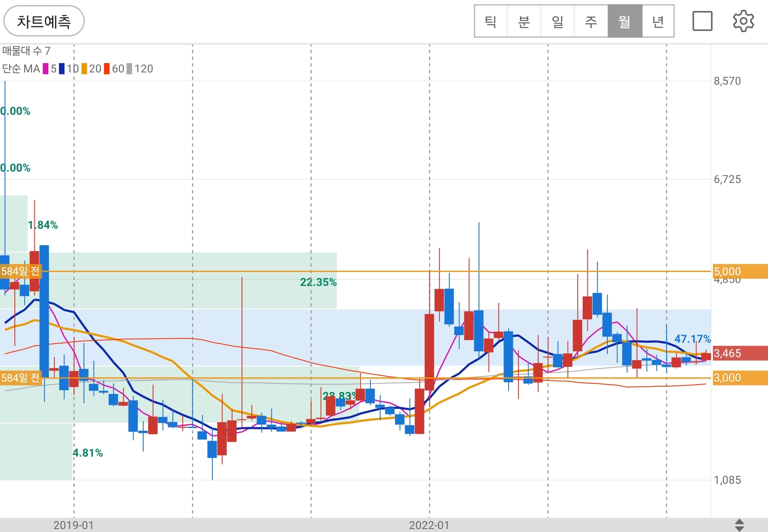Tap the square fullscreen icon
The image size is (768, 532).
(702, 21)
